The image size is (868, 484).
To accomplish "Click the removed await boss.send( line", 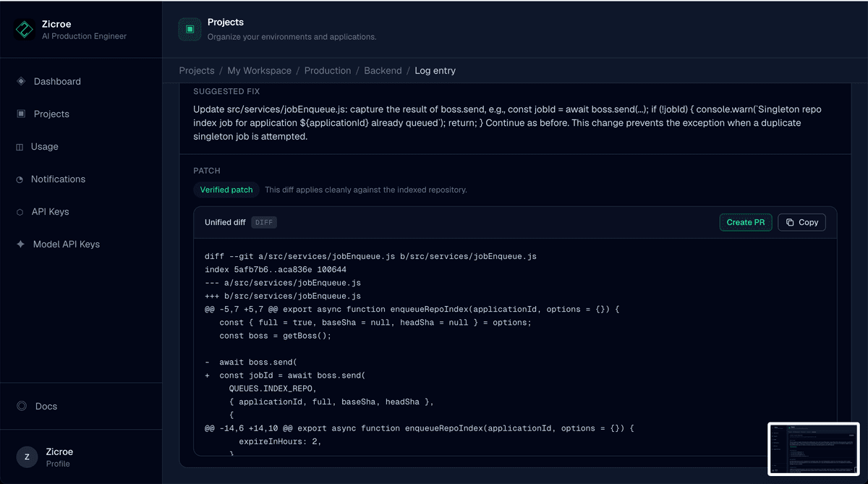I will point(251,362).
